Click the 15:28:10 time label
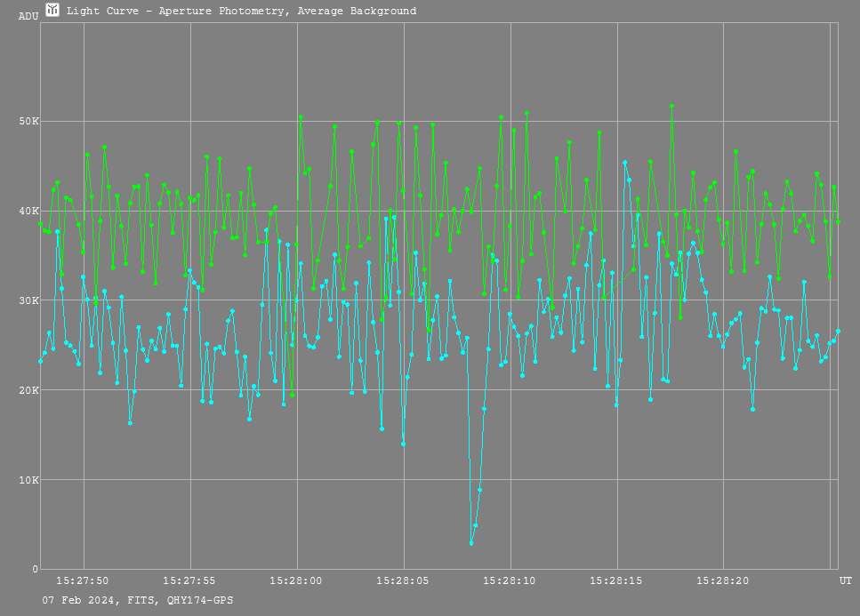Image resolution: width=860 pixels, height=616 pixels. pyautogui.click(x=509, y=580)
